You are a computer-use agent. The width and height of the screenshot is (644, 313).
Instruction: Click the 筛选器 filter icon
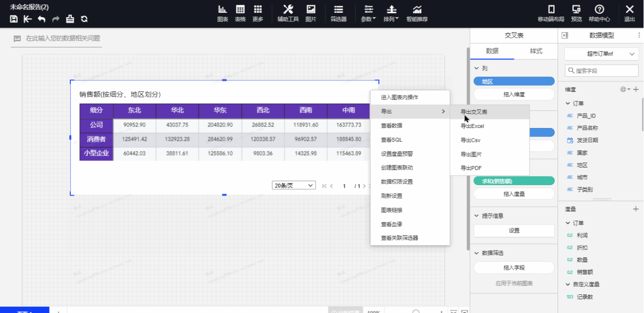tap(338, 13)
